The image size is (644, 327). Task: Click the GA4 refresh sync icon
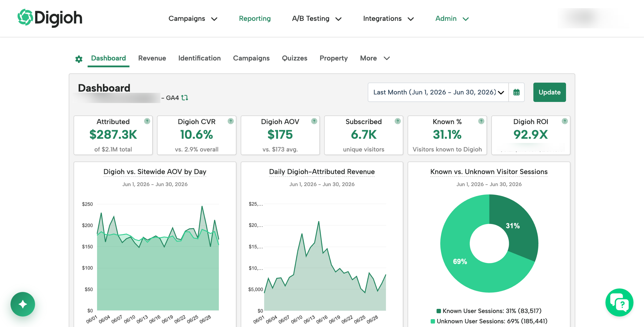click(185, 98)
